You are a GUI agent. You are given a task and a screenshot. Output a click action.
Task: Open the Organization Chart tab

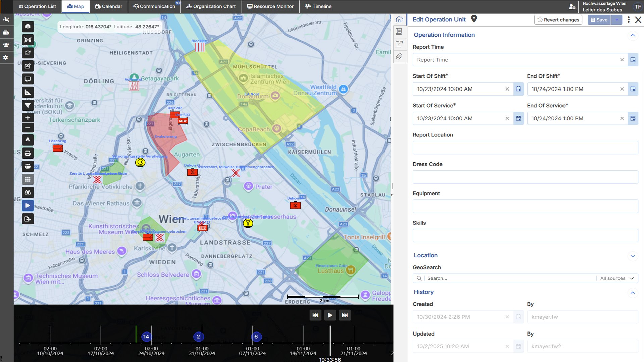click(211, 6)
